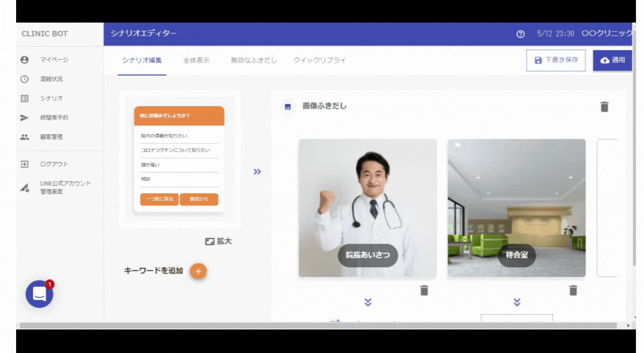This screenshot has width=644, height=353.
Task: Click the 待合室 label on the image
Action: [x=517, y=256]
